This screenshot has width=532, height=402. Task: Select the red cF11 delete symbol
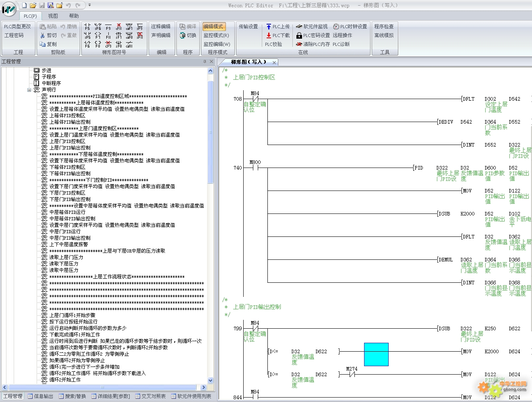click(119, 27)
